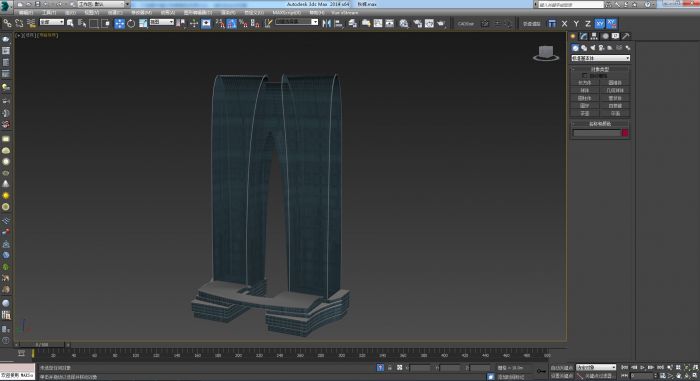The image size is (700, 381).
Task: Open the Edit Named Selection Sets icon
Action: (268, 23)
